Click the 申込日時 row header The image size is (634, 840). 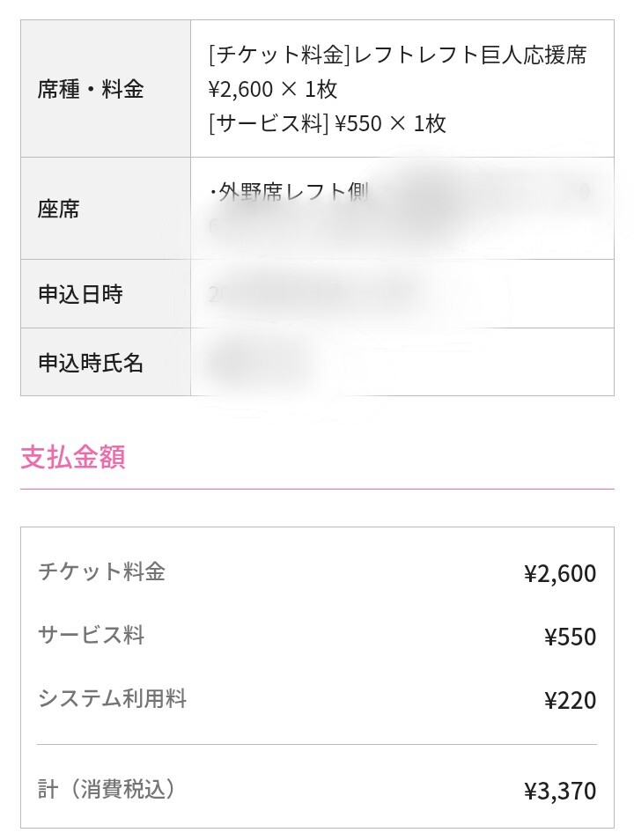(x=80, y=294)
